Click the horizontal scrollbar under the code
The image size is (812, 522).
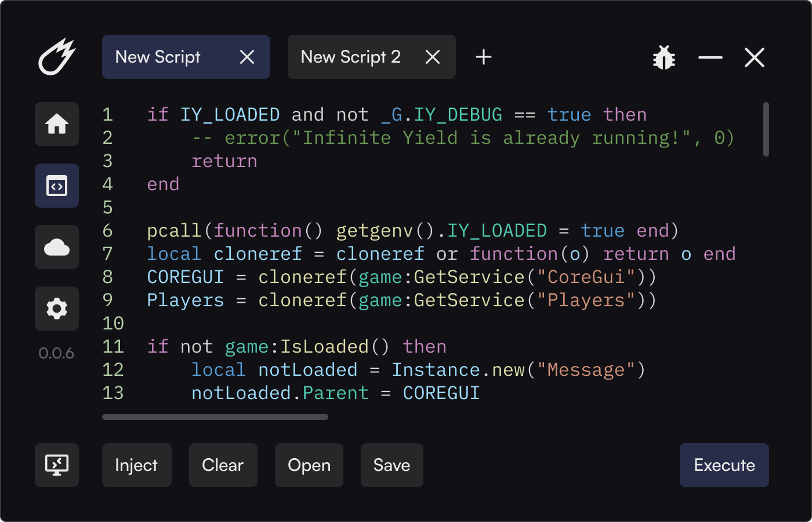pos(215,417)
